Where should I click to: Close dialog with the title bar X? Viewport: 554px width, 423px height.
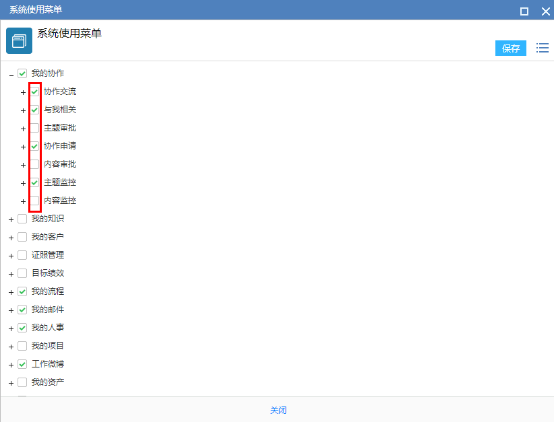[546, 11]
